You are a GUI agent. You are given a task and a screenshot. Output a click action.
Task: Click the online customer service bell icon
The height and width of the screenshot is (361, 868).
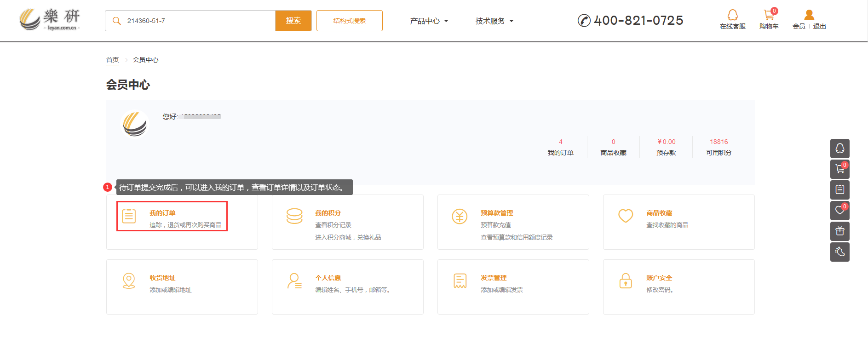pos(732,16)
